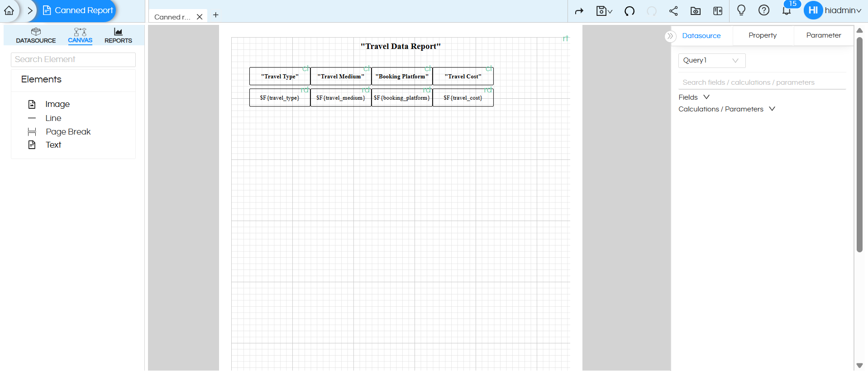Image resolution: width=868 pixels, height=371 pixels.
Task: Click the forward arrow export icon
Action: (x=579, y=11)
